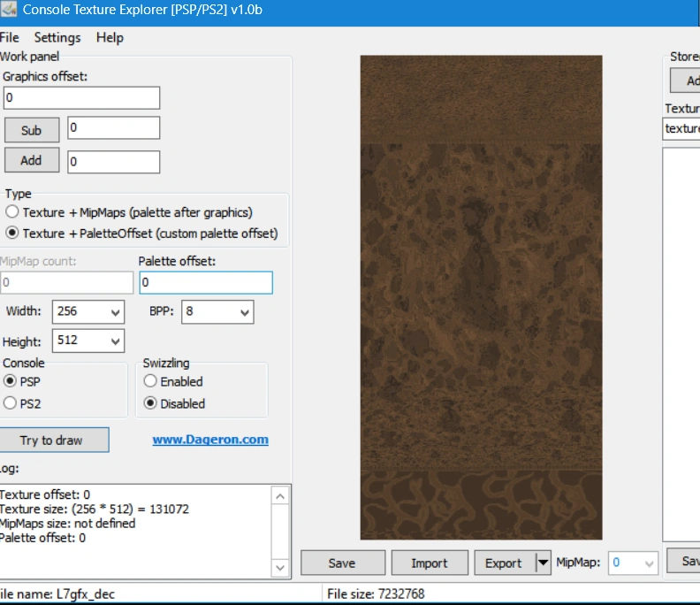Click the Try to draw button

coord(54,440)
